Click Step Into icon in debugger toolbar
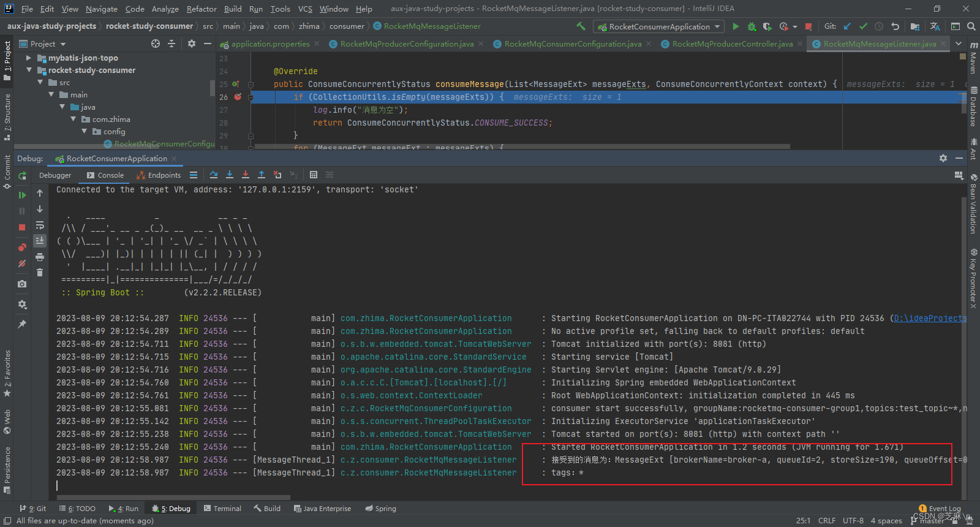Image resolution: width=980 pixels, height=527 pixels. click(230, 175)
